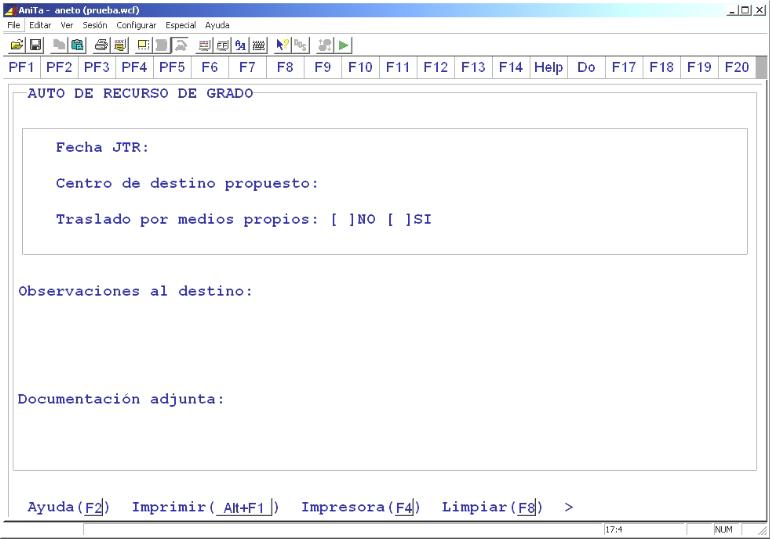Open the Sesión menu
Viewport: 770px width, 539px height.
(95, 24)
